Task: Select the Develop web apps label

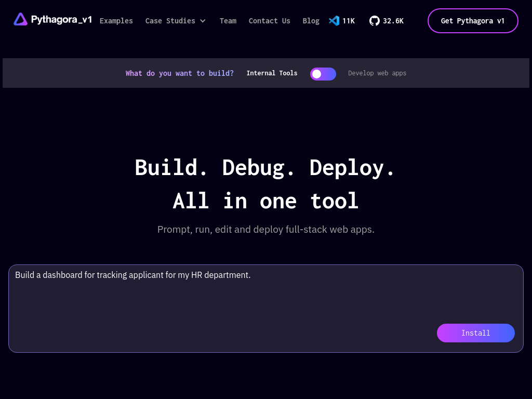Action: click(377, 73)
